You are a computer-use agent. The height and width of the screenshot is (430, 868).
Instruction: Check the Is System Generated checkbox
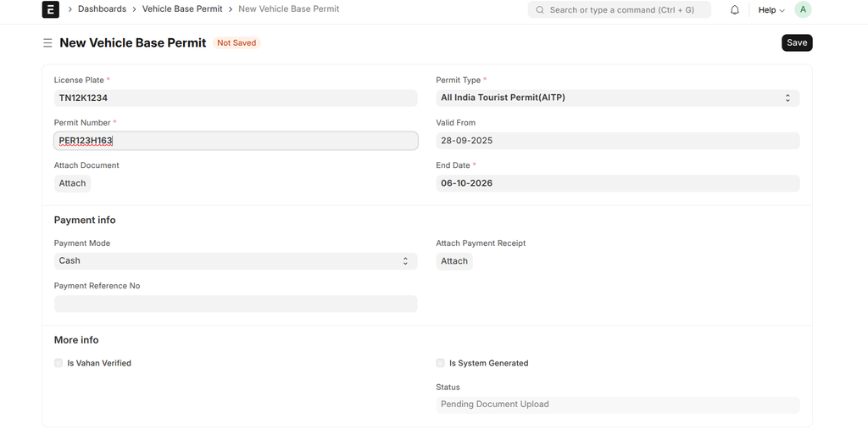[440, 363]
